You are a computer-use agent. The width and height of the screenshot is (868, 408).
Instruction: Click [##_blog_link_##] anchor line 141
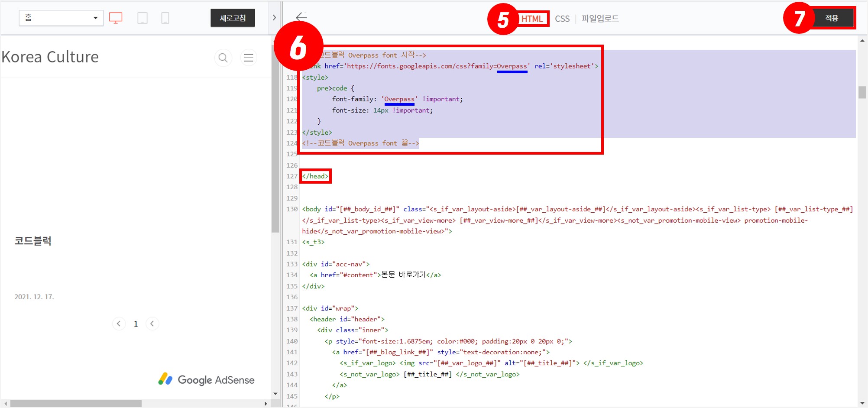(441, 352)
